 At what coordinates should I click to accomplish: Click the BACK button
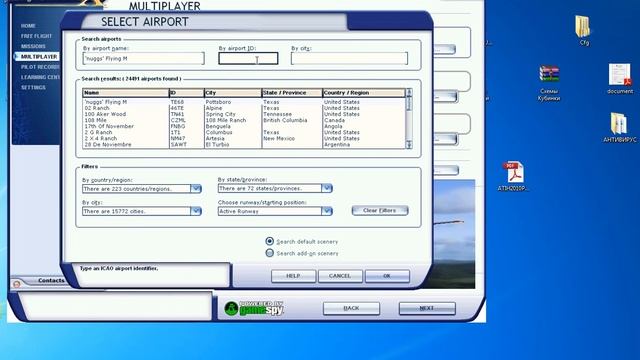point(351,308)
